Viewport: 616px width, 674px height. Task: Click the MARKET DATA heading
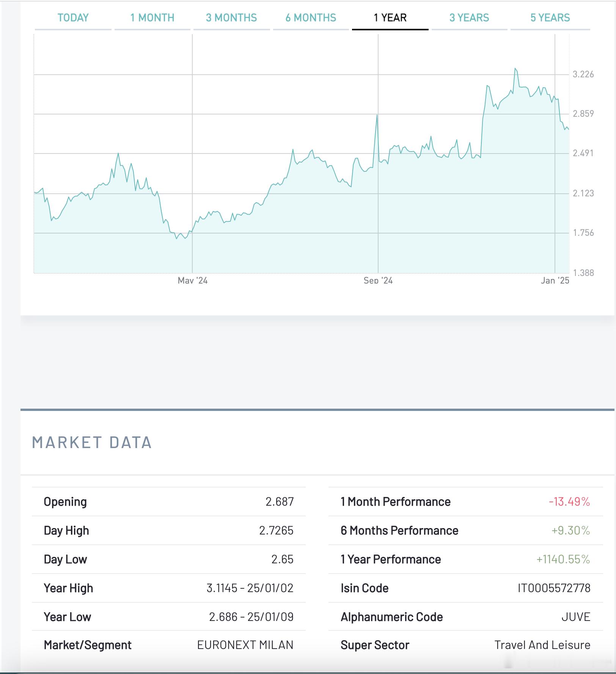(x=92, y=442)
